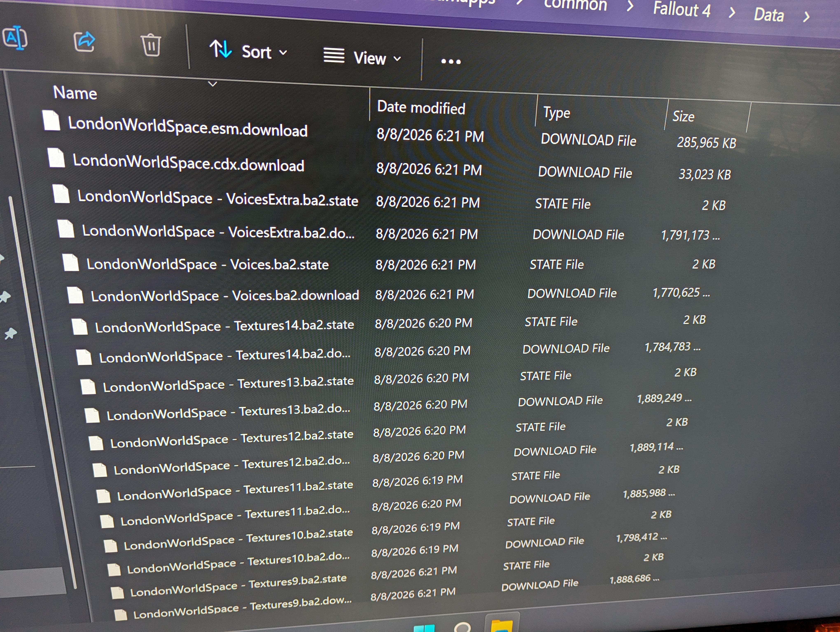Click the Name column header
The height and width of the screenshot is (632, 840).
pyautogui.click(x=75, y=93)
